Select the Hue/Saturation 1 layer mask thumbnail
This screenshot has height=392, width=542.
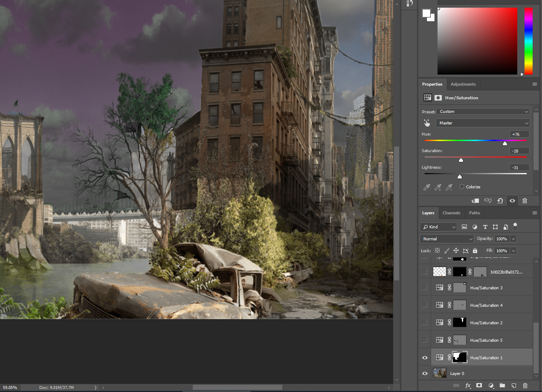[x=459, y=357]
